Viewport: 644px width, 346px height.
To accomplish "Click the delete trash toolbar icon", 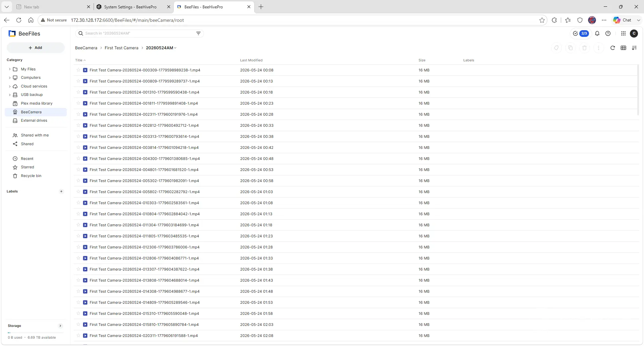I will tap(584, 48).
